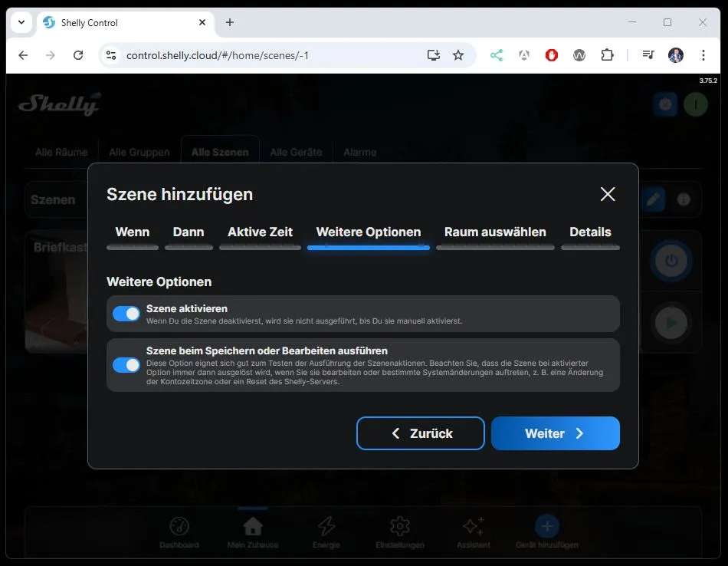Disable Szene beim Speichern oder Bearbeiten ausführen
The width and height of the screenshot is (728, 566).
tap(126, 365)
